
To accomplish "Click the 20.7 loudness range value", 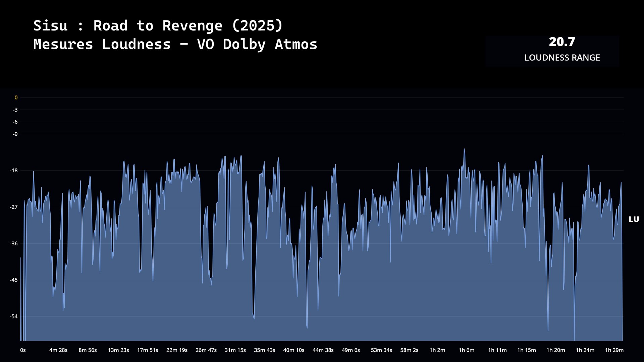I will [562, 42].
